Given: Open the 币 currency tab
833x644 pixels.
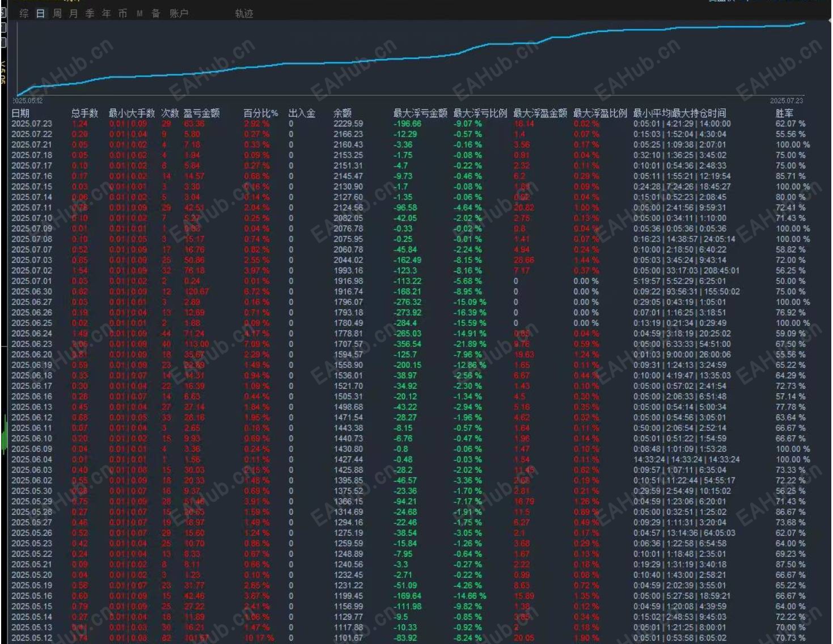Looking at the screenshot, I should [122, 14].
